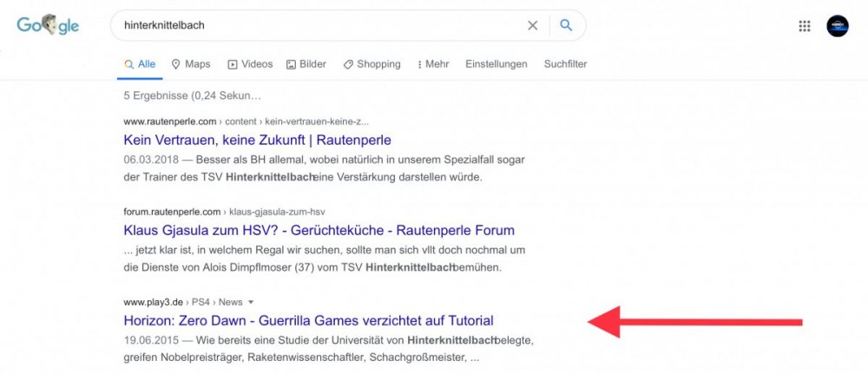Open Suchfilter options
868x374 pixels.
[565, 64]
